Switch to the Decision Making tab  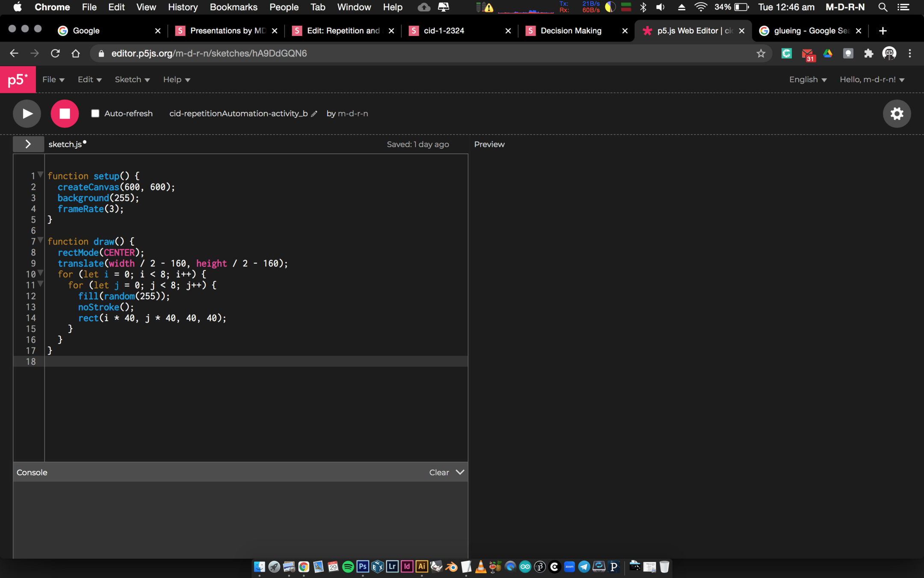coord(571,31)
